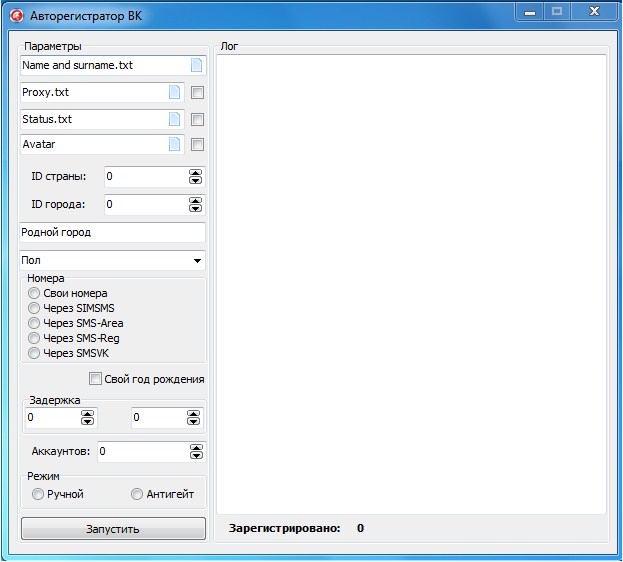The width and height of the screenshot is (623, 562).
Task: Click the app icon in title bar
Action: 15,15
